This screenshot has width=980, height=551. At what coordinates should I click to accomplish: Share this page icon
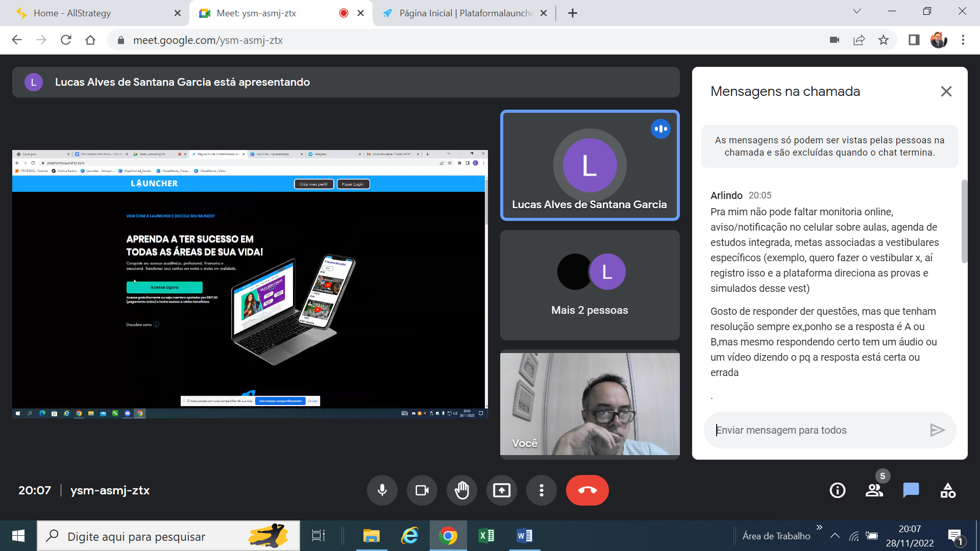click(859, 40)
